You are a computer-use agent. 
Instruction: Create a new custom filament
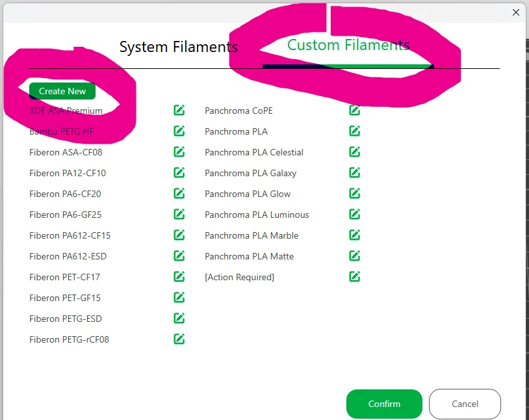tap(62, 91)
